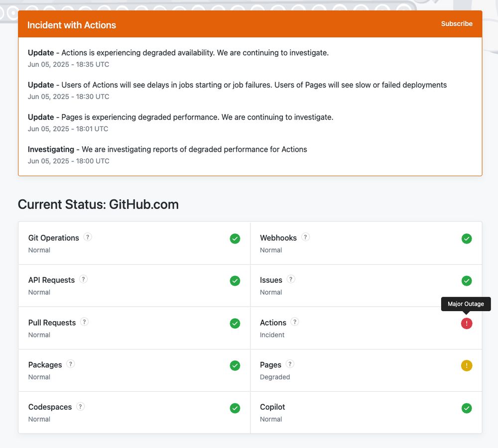Select the 'Pages' component label

click(270, 365)
